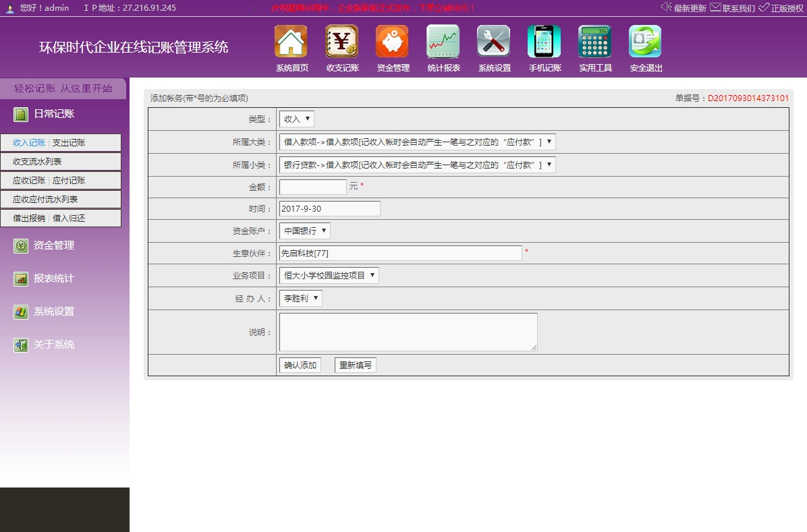Expand the 类型 dropdown
Viewport: 807px width, 532px height.
click(297, 119)
